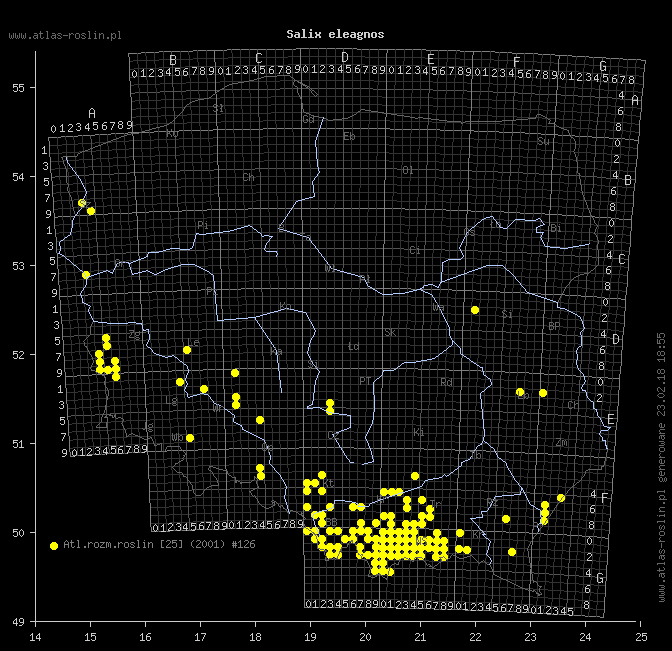Image resolution: width=672 pixels, height=651 pixels.
Task: Click the Su city label
Action: click(x=543, y=141)
